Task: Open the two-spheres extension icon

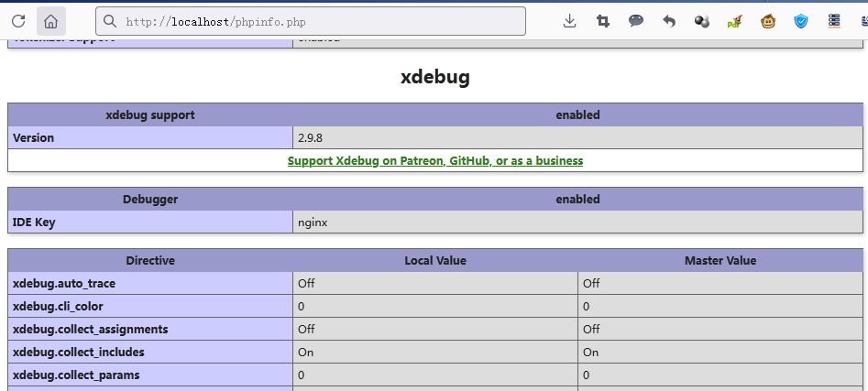Action: pyautogui.click(x=702, y=22)
